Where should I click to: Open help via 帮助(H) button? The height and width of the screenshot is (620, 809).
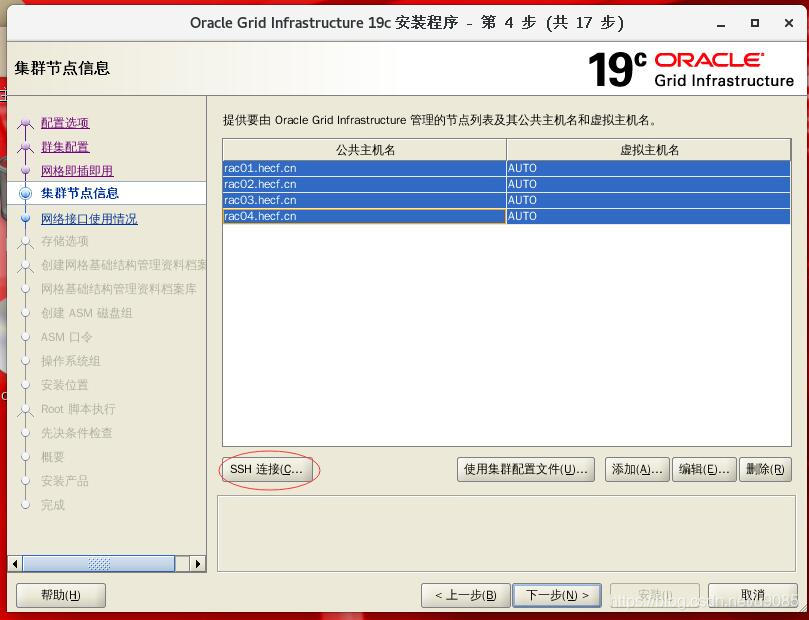pos(61,595)
